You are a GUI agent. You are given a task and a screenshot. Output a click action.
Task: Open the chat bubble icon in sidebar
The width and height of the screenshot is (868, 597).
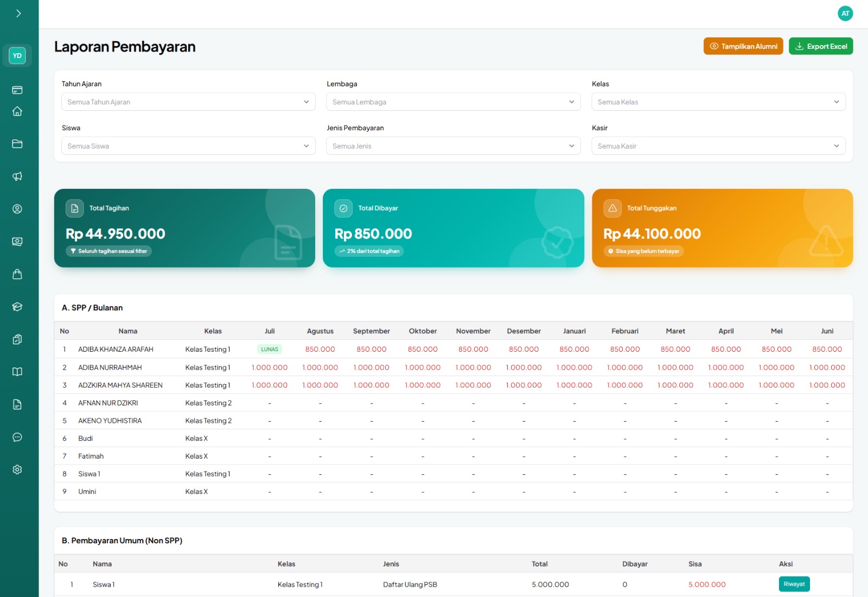point(17,437)
